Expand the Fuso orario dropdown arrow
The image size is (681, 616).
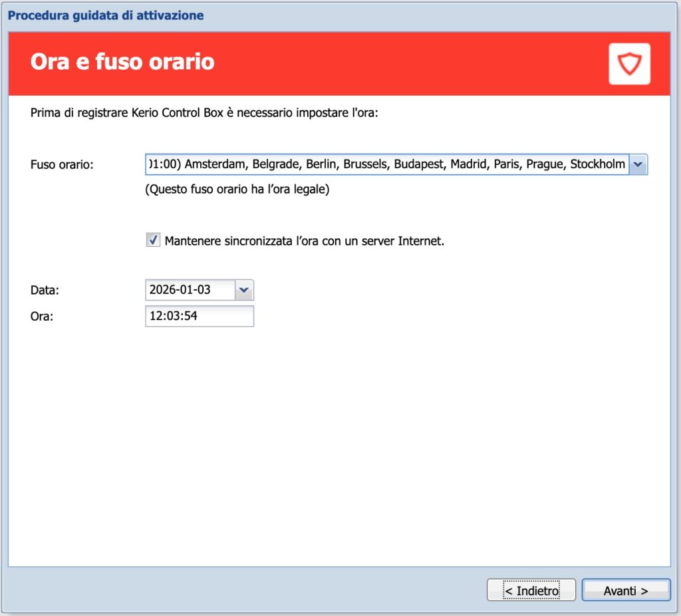click(638, 164)
